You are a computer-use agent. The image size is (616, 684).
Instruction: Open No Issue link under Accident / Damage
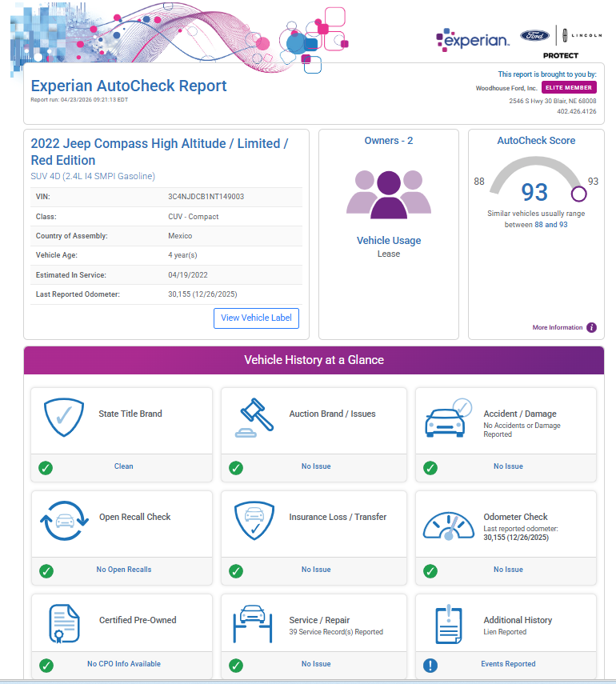[508, 466]
